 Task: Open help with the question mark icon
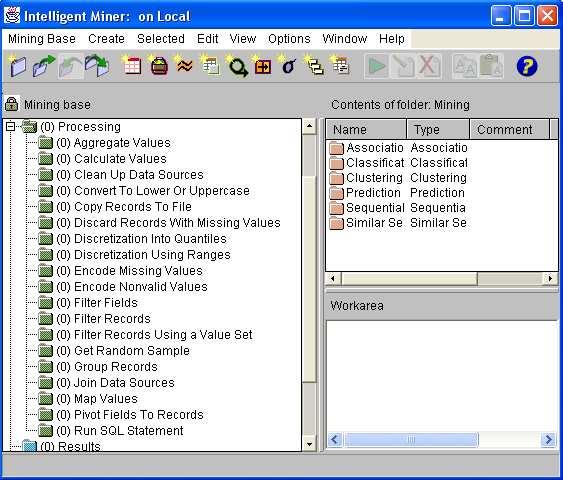click(x=527, y=66)
